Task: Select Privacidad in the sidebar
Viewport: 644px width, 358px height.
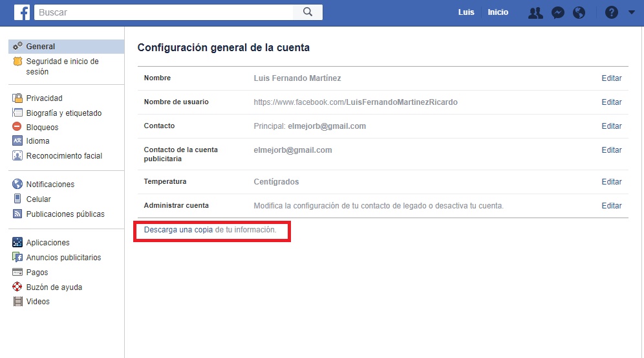Action: [44, 98]
